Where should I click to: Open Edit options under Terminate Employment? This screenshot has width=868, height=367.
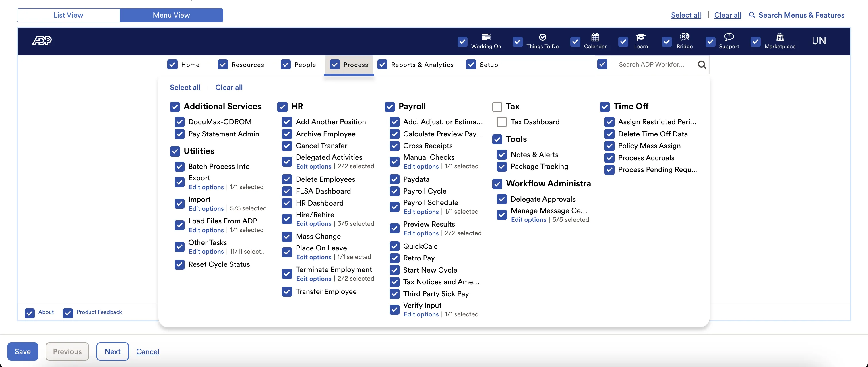[x=313, y=279]
